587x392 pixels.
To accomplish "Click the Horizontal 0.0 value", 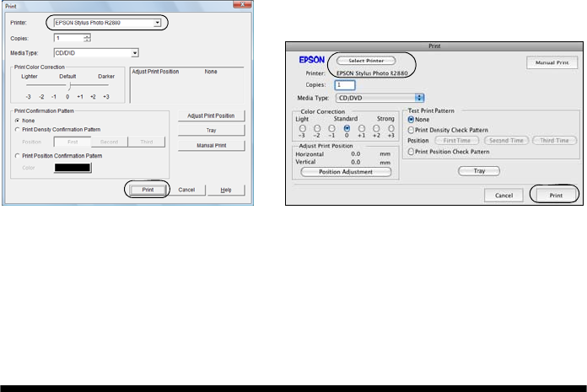I will point(356,153).
